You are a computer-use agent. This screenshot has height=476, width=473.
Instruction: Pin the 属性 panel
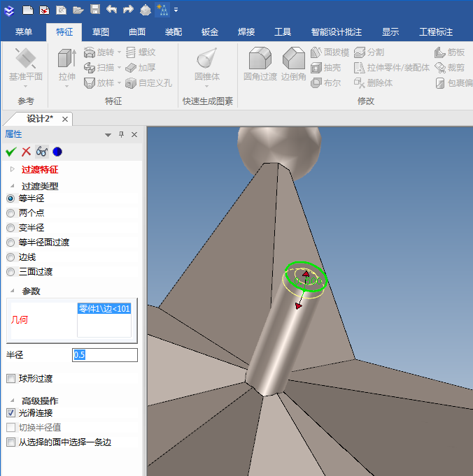click(x=121, y=134)
